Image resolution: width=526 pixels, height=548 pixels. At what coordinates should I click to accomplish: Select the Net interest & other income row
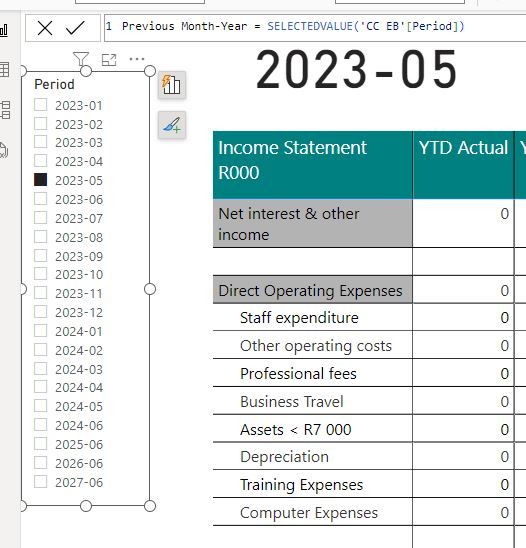tap(312, 224)
